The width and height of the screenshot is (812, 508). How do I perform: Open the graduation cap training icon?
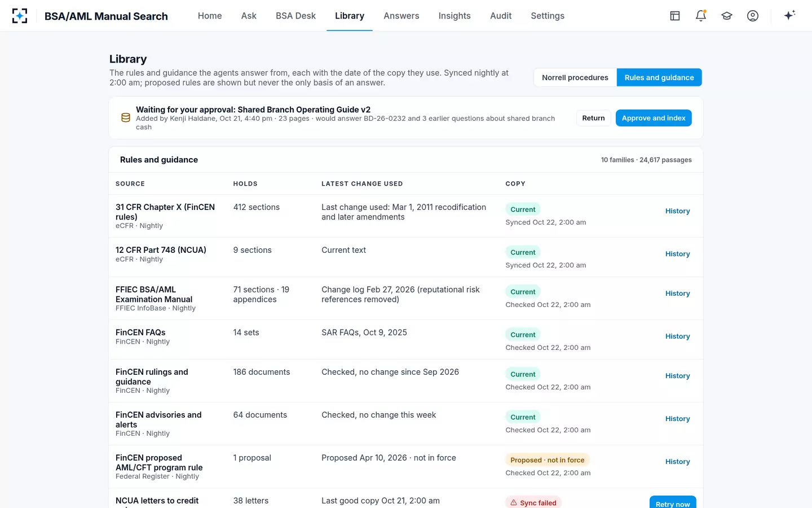pyautogui.click(x=727, y=16)
